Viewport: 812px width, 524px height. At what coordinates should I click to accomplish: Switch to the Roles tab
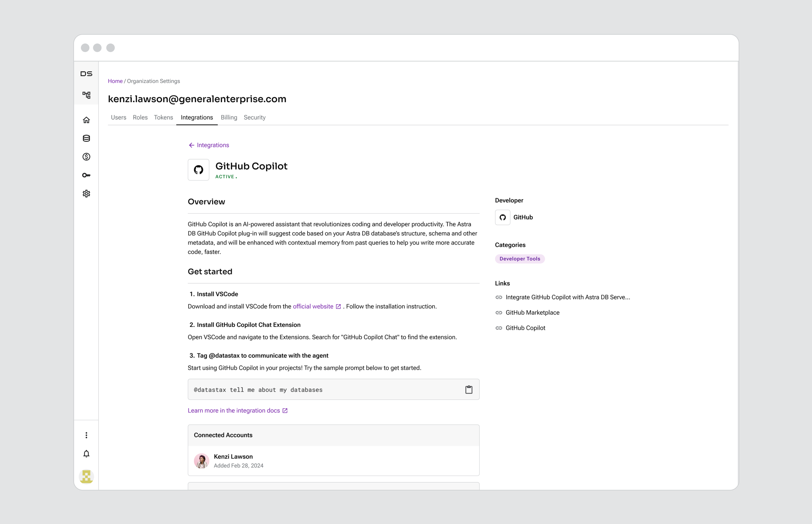pyautogui.click(x=140, y=117)
